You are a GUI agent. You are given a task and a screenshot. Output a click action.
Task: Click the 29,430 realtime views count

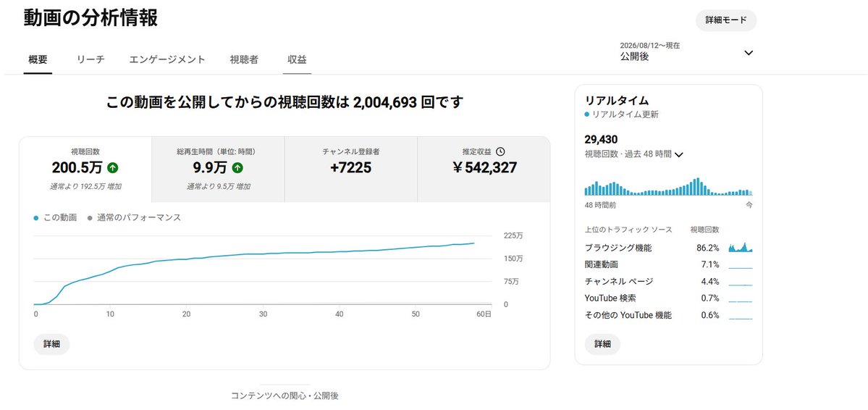click(601, 140)
